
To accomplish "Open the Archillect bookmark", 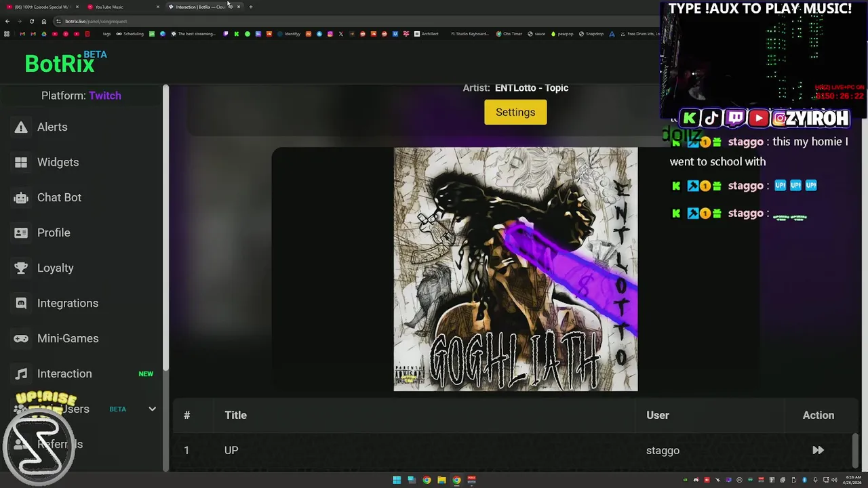I will click(x=427, y=34).
